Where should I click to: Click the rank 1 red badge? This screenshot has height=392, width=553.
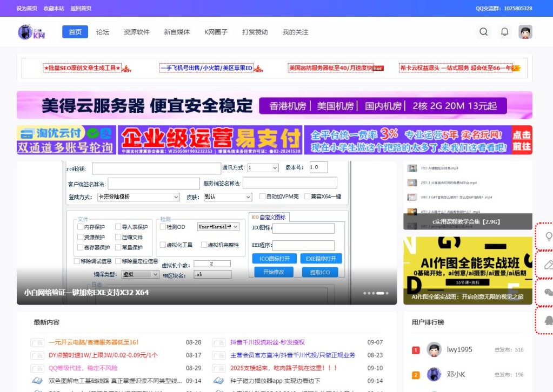click(x=416, y=350)
